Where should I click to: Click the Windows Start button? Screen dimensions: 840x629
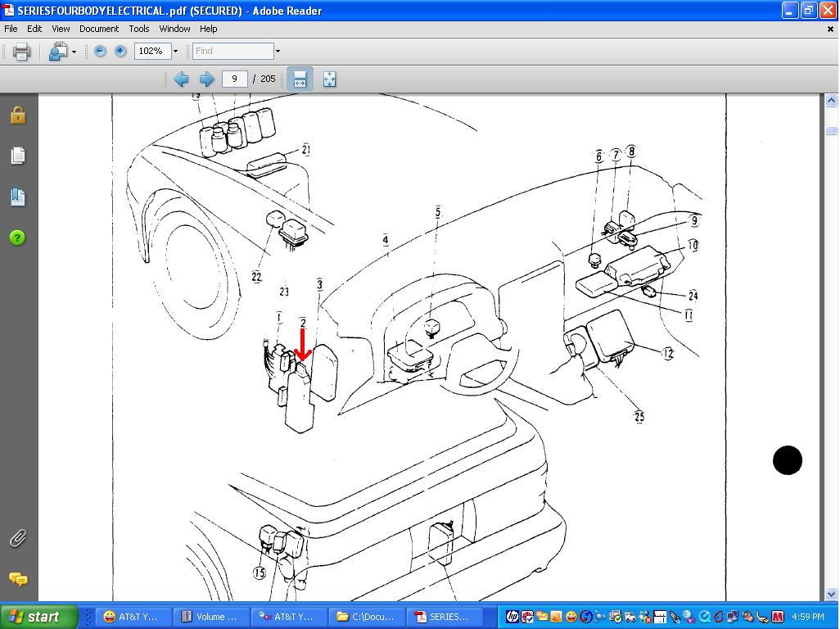39,617
